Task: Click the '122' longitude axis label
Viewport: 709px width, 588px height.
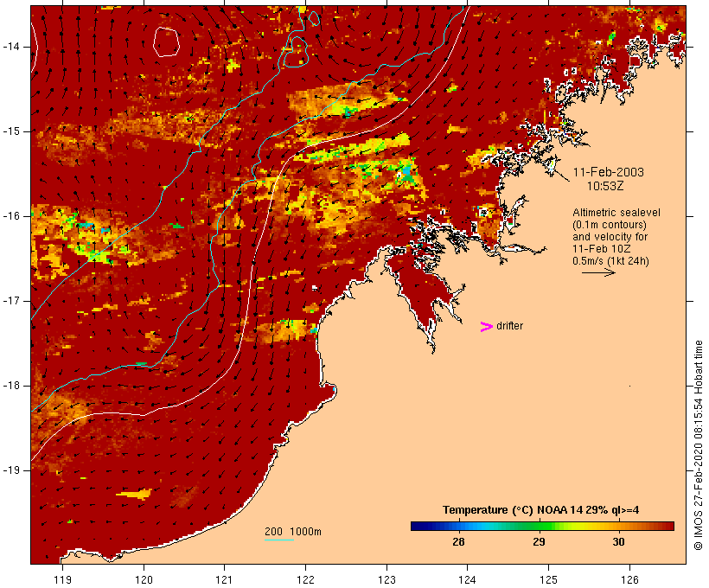Action: pyautogui.click(x=306, y=579)
